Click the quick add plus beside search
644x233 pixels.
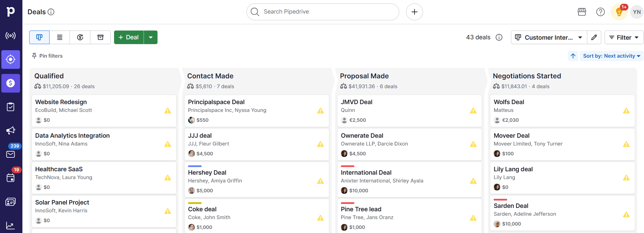click(x=414, y=12)
